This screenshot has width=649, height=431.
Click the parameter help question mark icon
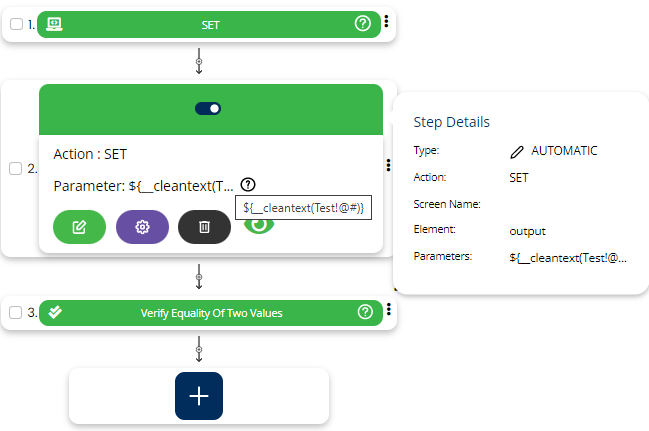coord(248,184)
